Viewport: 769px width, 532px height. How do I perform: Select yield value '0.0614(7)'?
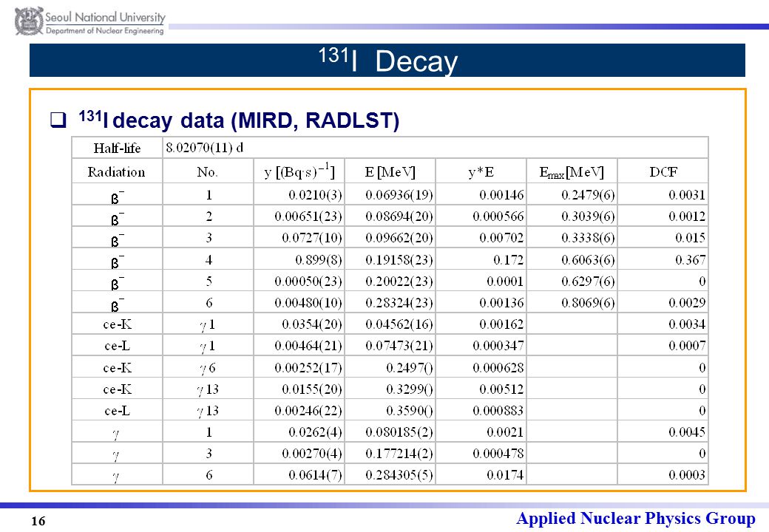coord(315,474)
